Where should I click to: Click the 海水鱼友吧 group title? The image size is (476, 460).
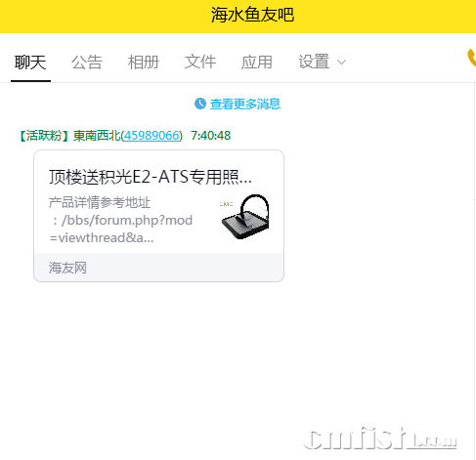pos(252,15)
